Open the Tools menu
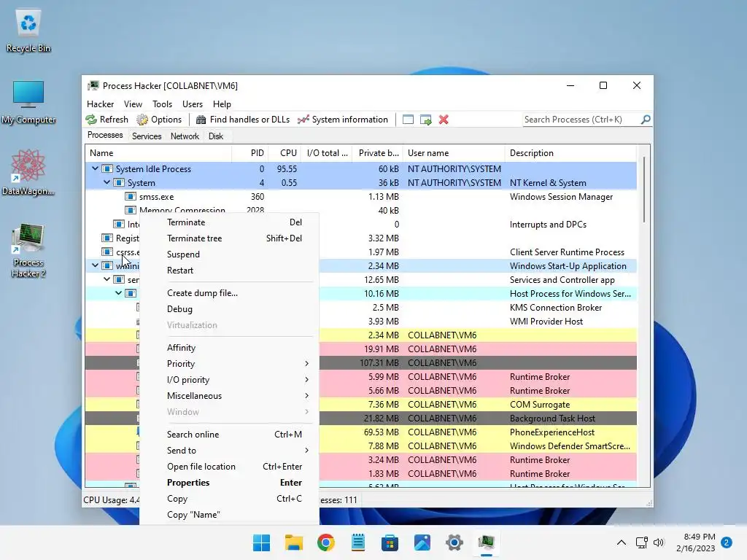The height and width of the screenshot is (560, 747). click(x=162, y=104)
